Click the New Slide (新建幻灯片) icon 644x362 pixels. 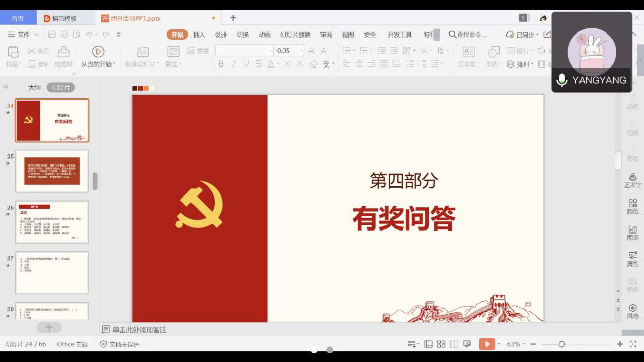[143, 52]
